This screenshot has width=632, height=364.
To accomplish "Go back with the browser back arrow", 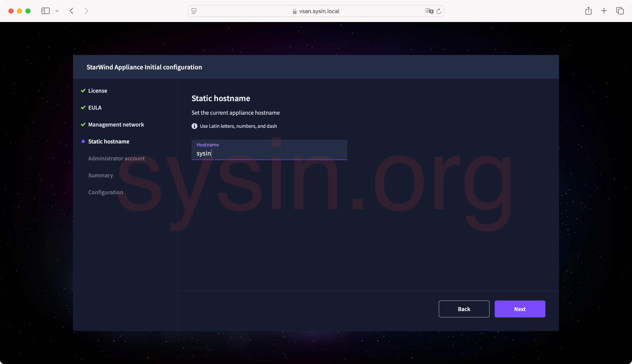I will [72, 11].
